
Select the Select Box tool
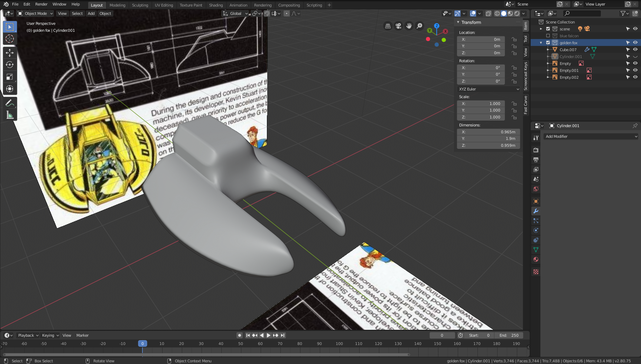(10, 27)
